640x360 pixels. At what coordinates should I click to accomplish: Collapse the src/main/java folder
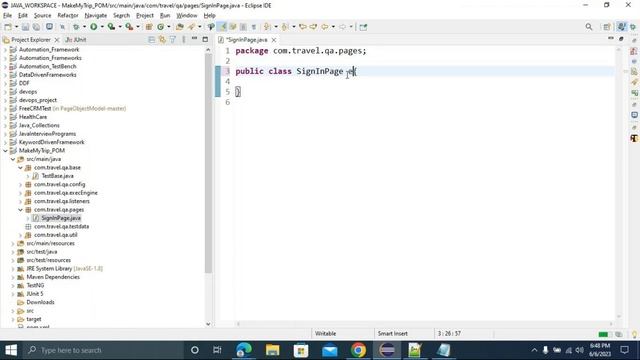click(x=13, y=159)
